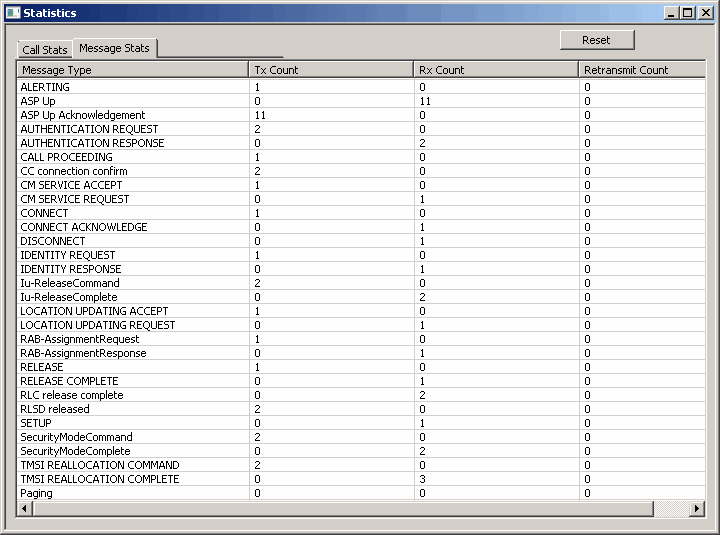The image size is (720, 535).
Task: Click the Statistics window title bar icon
Action: point(12,13)
